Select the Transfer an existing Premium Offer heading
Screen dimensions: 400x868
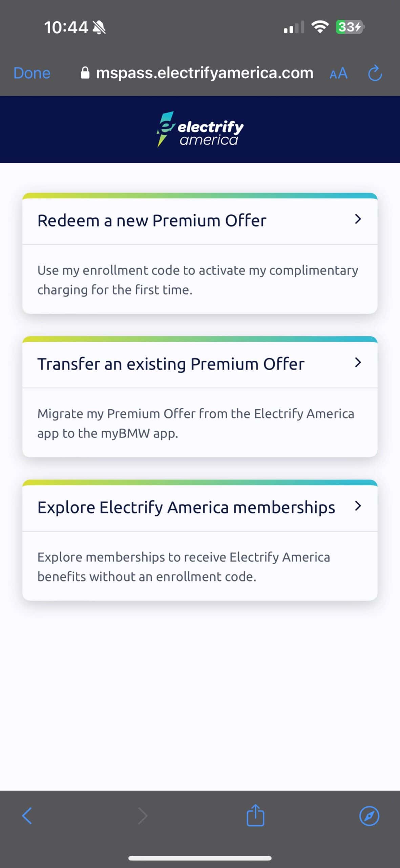click(x=171, y=364)
